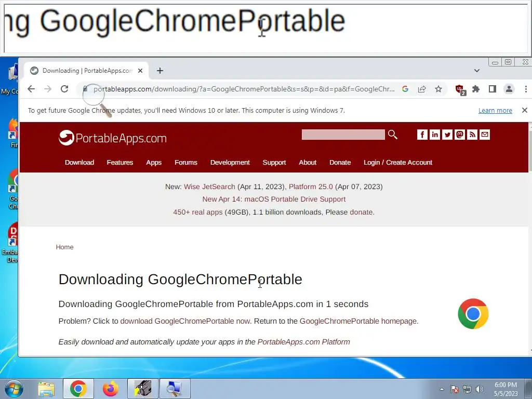Viewport: 532px width, 399px height.
Task: Open the email newsletter icon
Action: click(485, 135)
